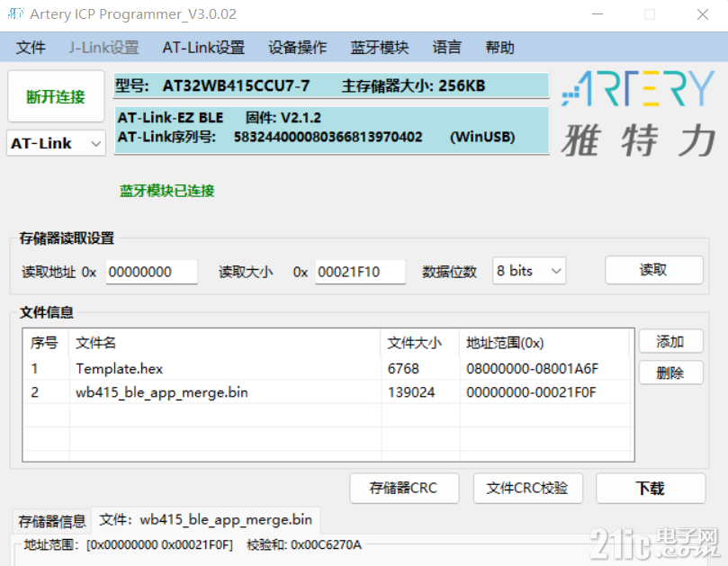728x566 pixels.
Task: Click the 文件名 column header
Action: 225,343
